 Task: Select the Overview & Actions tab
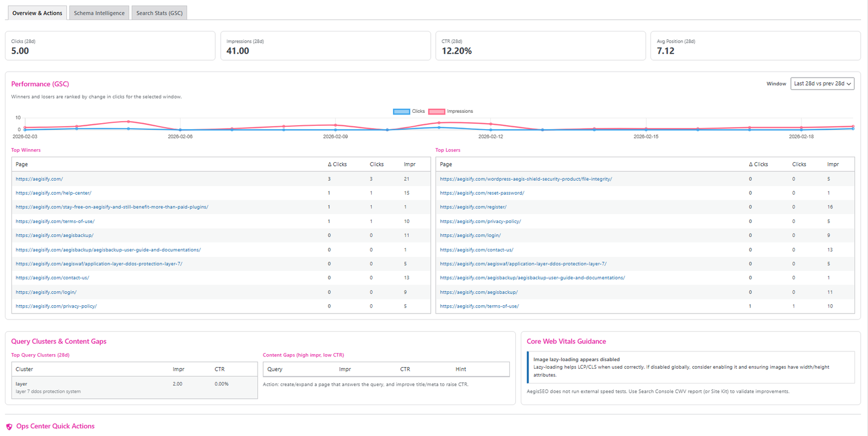37,13
